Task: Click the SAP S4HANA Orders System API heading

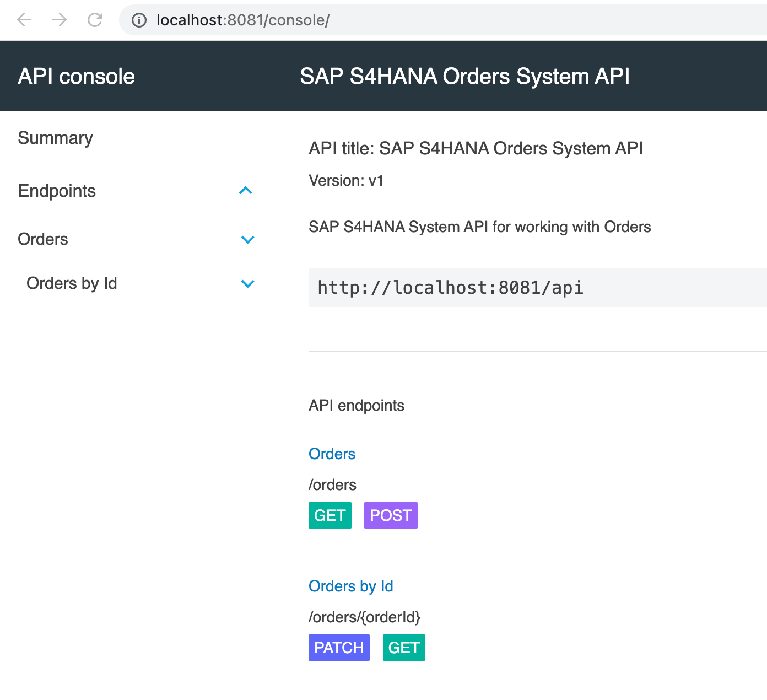Action: click(x=464, y=76)
